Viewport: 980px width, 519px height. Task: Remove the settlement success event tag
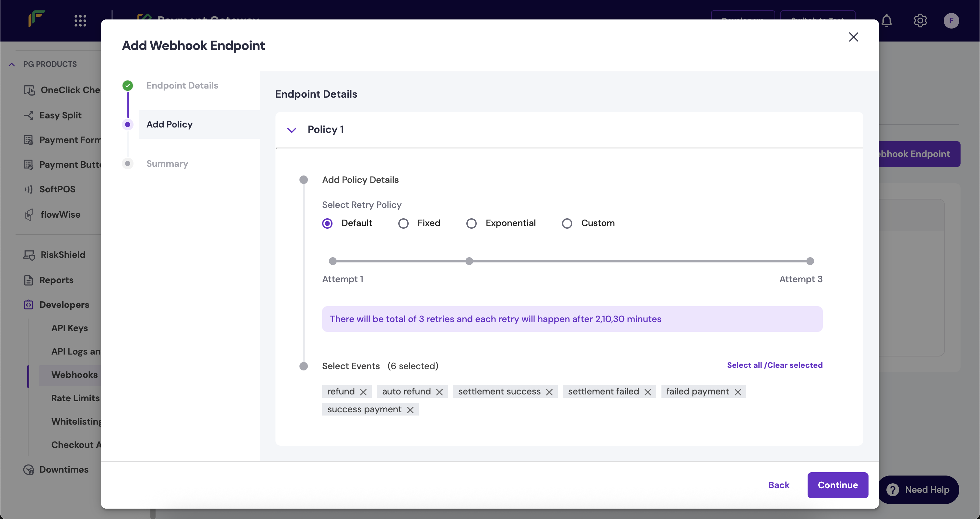549,392
